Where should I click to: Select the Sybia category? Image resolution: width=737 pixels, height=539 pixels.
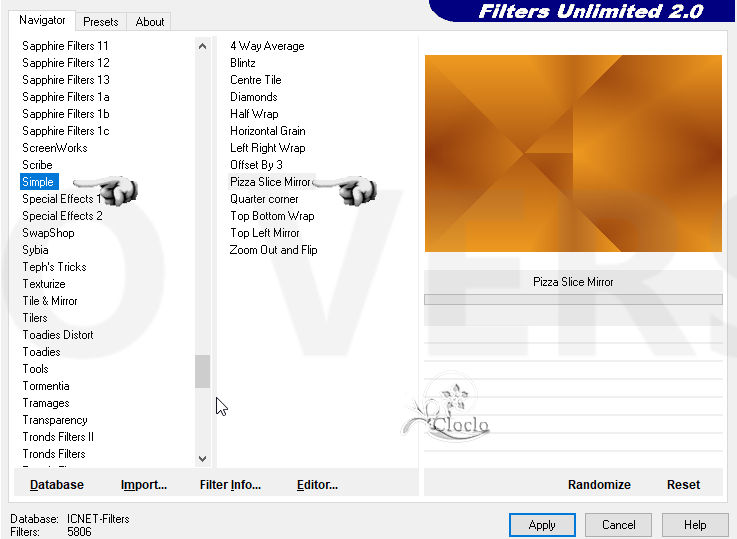point(35,250)
